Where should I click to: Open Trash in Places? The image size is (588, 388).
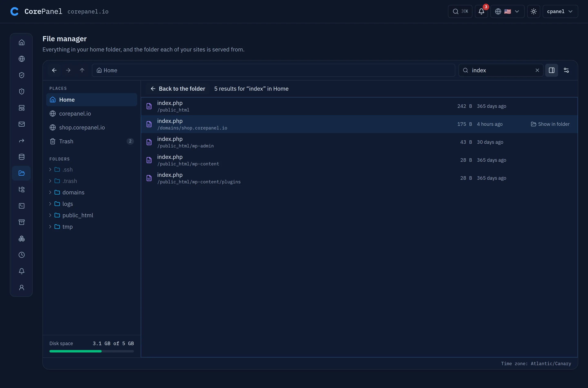point(91,141)
